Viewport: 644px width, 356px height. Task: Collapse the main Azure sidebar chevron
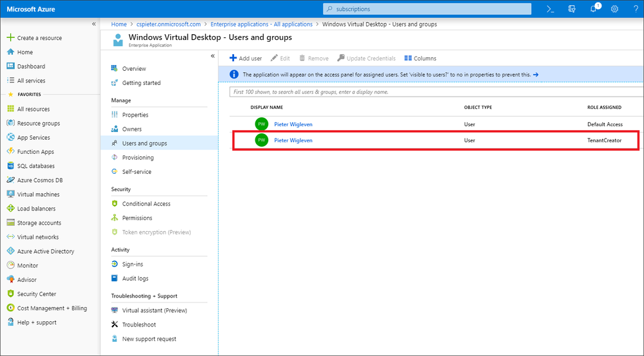pyautogui.click(x=93, y=24)
